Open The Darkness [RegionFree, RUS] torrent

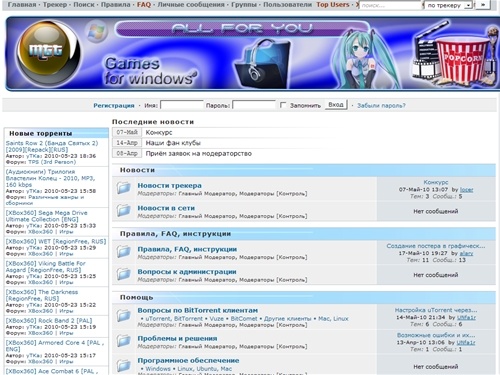[42, 295]
